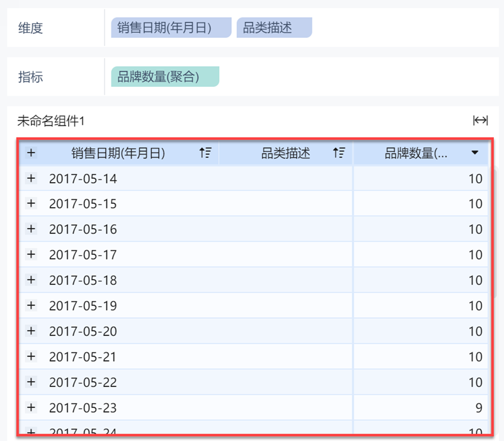Expand the 2017-05-21 row
This screenshot has height=441, width=504.
click(x=31, y=357)
